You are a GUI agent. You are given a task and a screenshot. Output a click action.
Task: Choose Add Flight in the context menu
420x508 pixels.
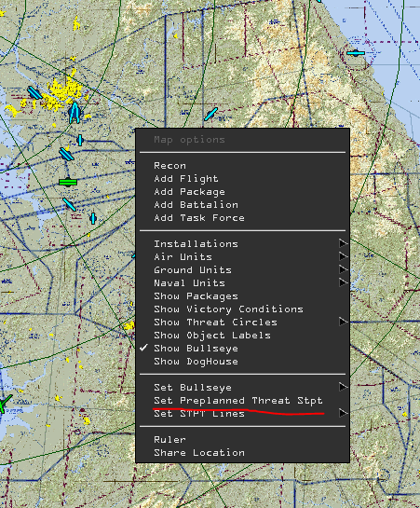tap(186, 179)
